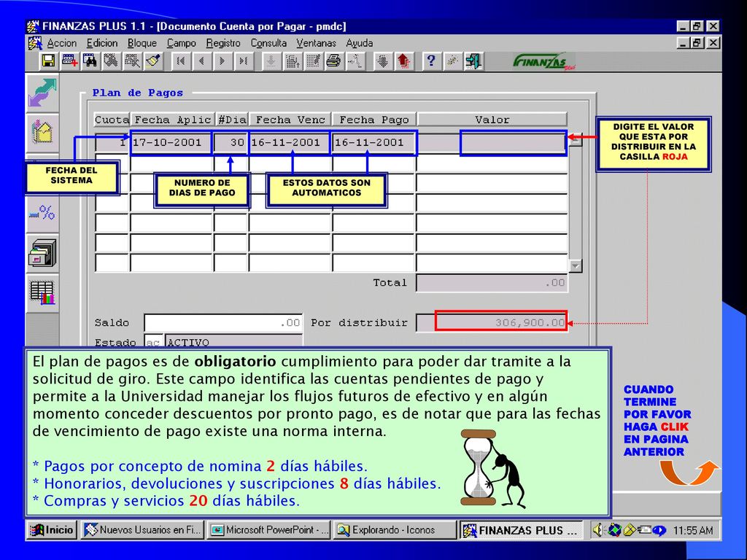Click the Saldo input field
Image resolution: width=747 pixels, height=560 pixels.
223,323
